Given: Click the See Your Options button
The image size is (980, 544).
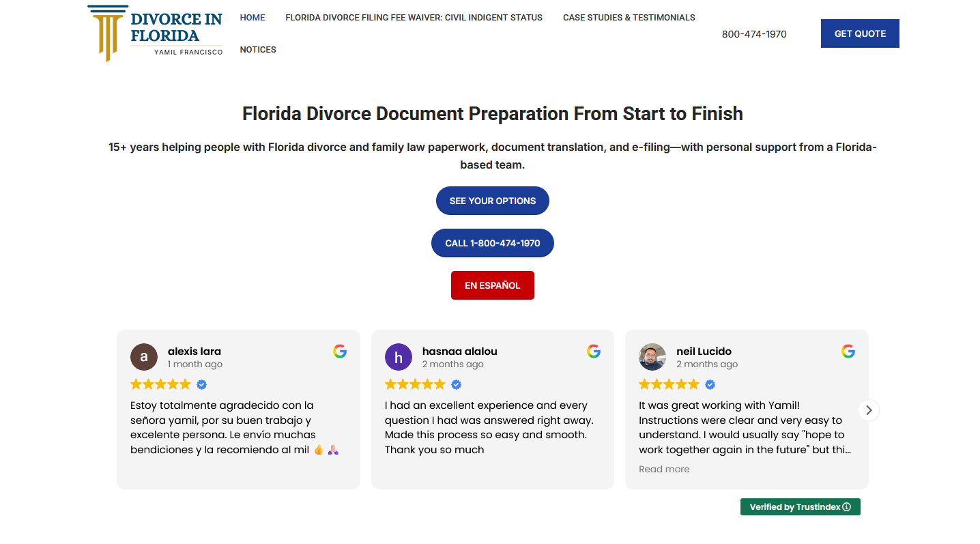Looking at the screenshot, I should click(x=493, y=201).
